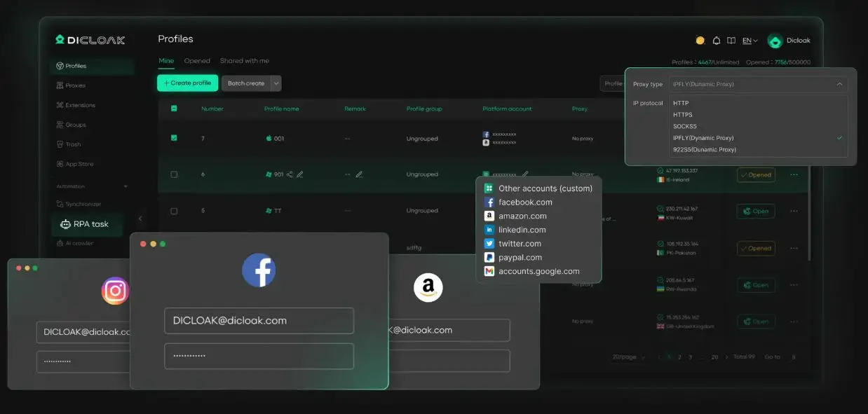This screenshot has width=868, height=414.
Task: Click the notification bell icon
Action: pyautogui.click(x=717, y=41)
